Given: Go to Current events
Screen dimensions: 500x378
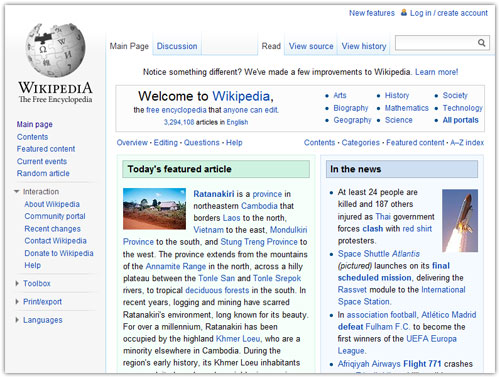Looking at the screenshot, I should click(42, 161).
